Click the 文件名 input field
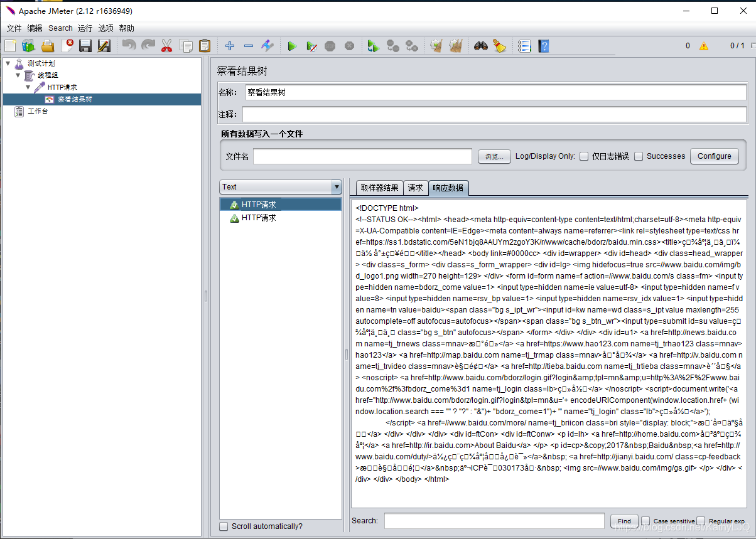 [362, 156]
